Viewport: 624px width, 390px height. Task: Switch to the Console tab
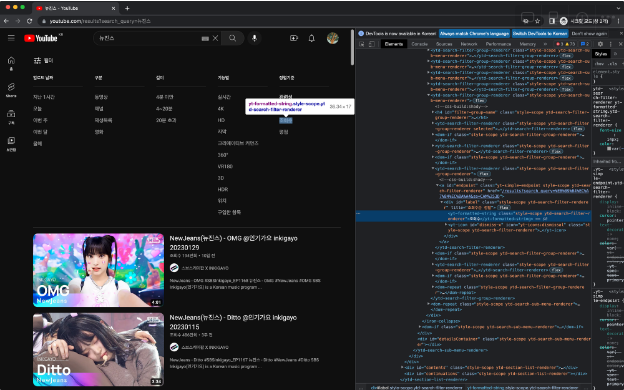[419, 44]
